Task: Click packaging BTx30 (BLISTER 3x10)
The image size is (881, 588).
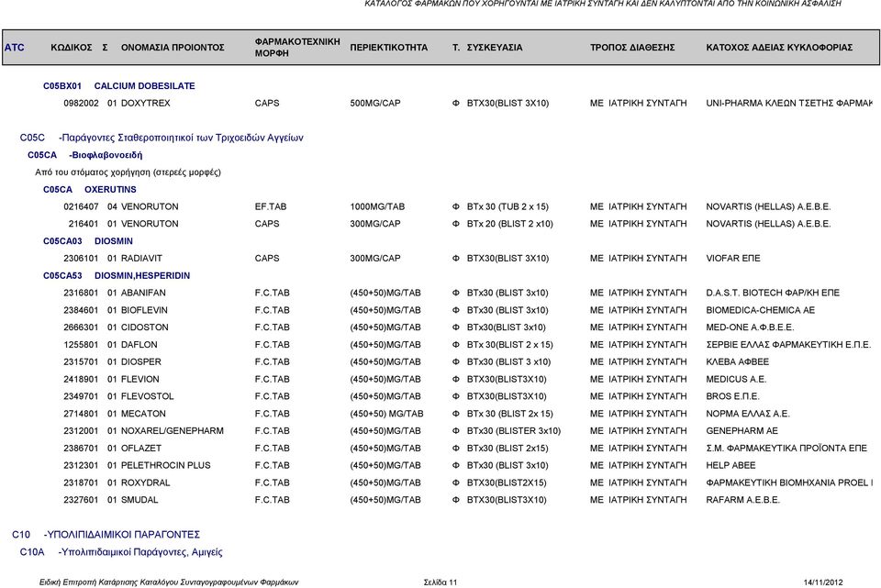Action: [x=514, y=431]
